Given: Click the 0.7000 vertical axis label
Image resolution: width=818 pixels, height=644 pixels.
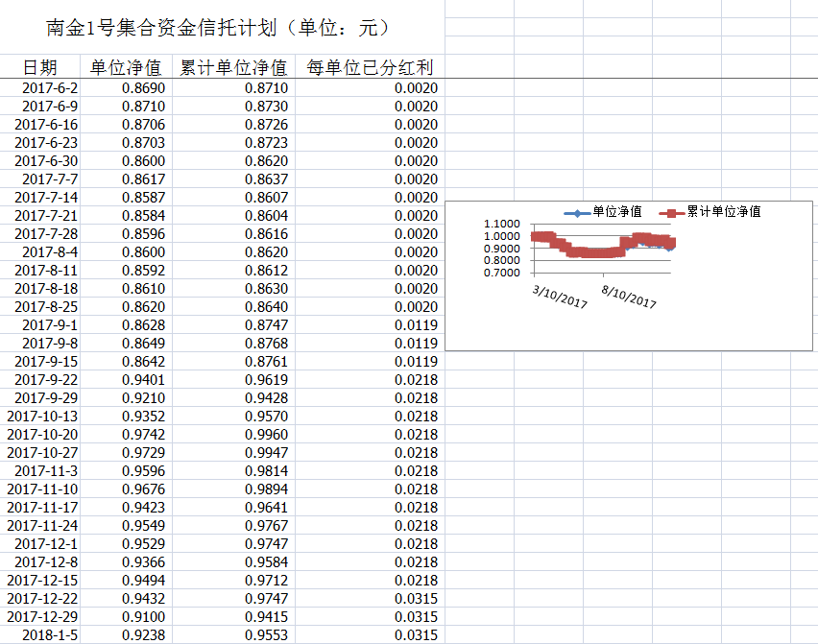Looking at the screenshot, I should tap(502, 273).
